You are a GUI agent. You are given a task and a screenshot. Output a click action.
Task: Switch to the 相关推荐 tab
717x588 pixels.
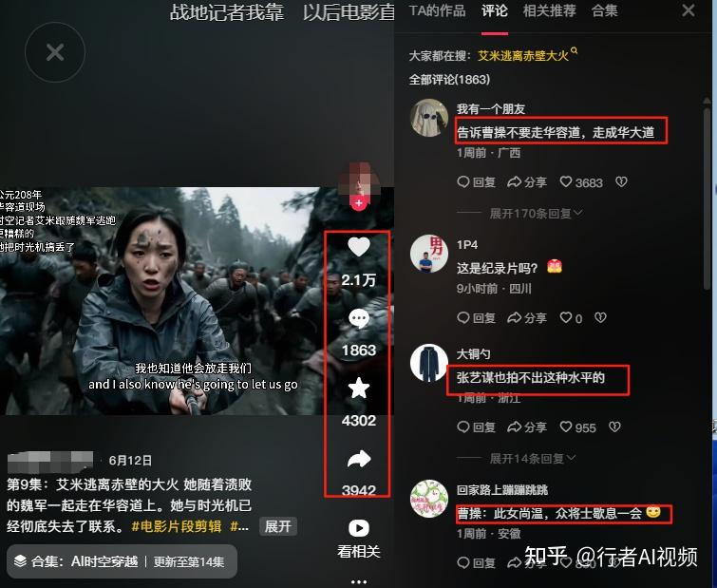(549, 10)
